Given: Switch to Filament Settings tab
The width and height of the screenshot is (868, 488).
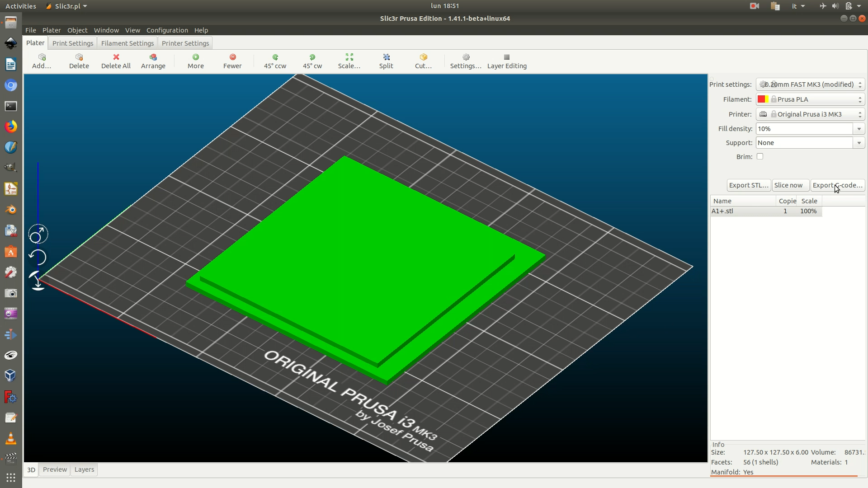Looking at the screenshot, I should click(127, 43).
